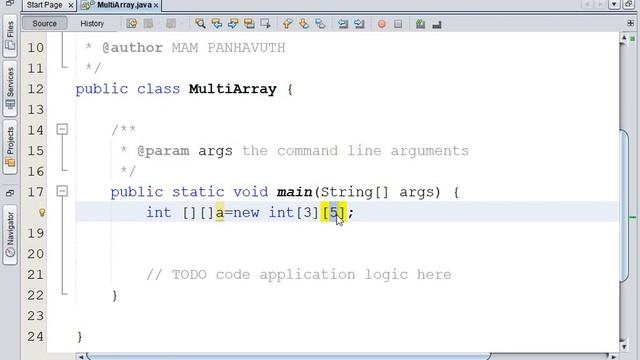
Task: Go to previous bookmark icon
Action: [x=288, y=24]
